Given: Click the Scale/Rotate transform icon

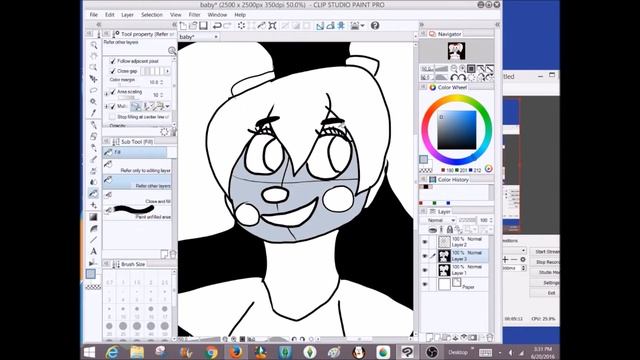Looking at the screenshot, I should (272, 26).
